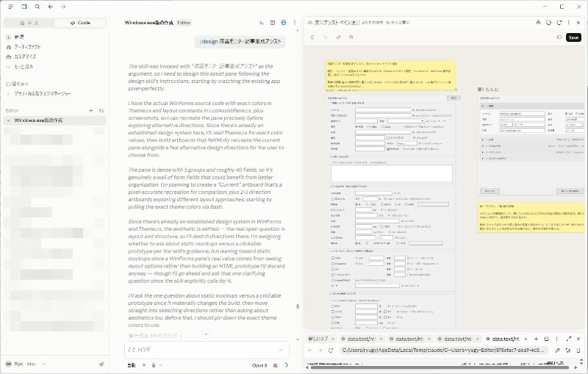Open the browser pane three-dot menu
This screenshot has height=374, width=588.
(x=557, y=339)
